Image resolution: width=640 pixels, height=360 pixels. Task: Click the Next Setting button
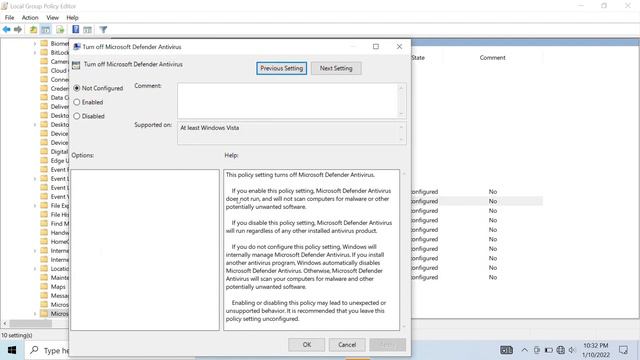click(336, 68)
